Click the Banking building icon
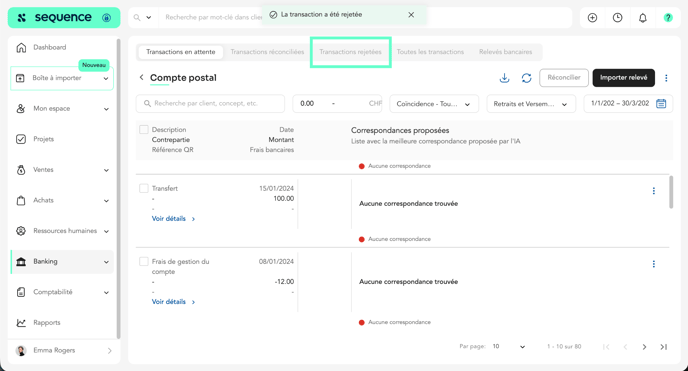This screenshot has width=688, height=371. [x=21, y=261]
